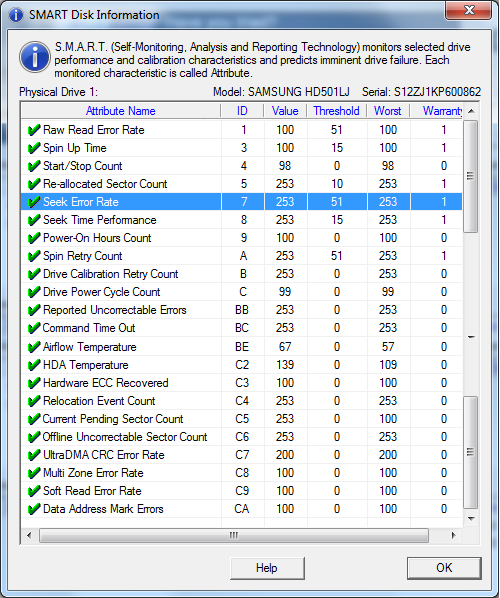This screenshot has height=598, width=500.
Task: Sort by the Threshold column header
Action: [x=336, y=111]
